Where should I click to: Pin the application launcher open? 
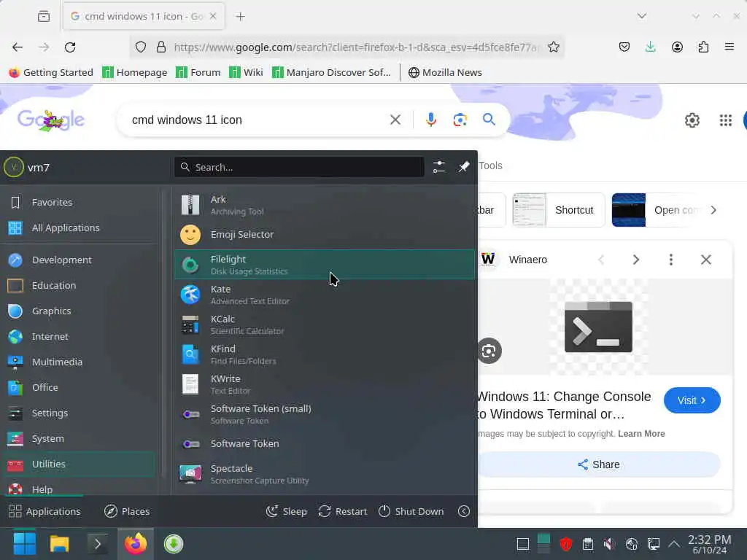coord(463,167)
